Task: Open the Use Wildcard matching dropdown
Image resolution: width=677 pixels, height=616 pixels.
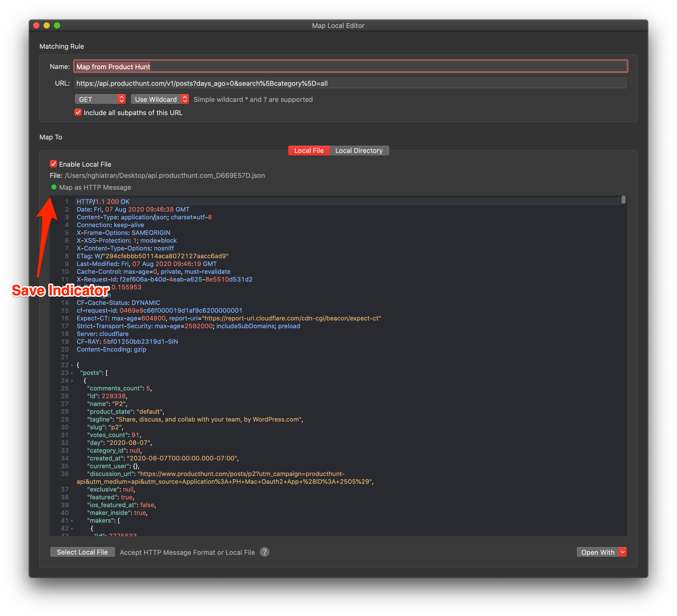Action: pos(159,99)
